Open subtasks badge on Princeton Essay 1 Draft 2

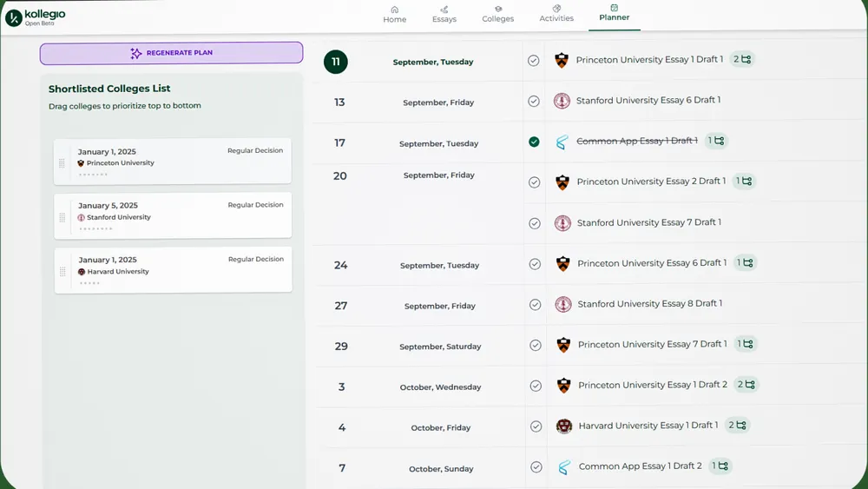click(746, 384)
